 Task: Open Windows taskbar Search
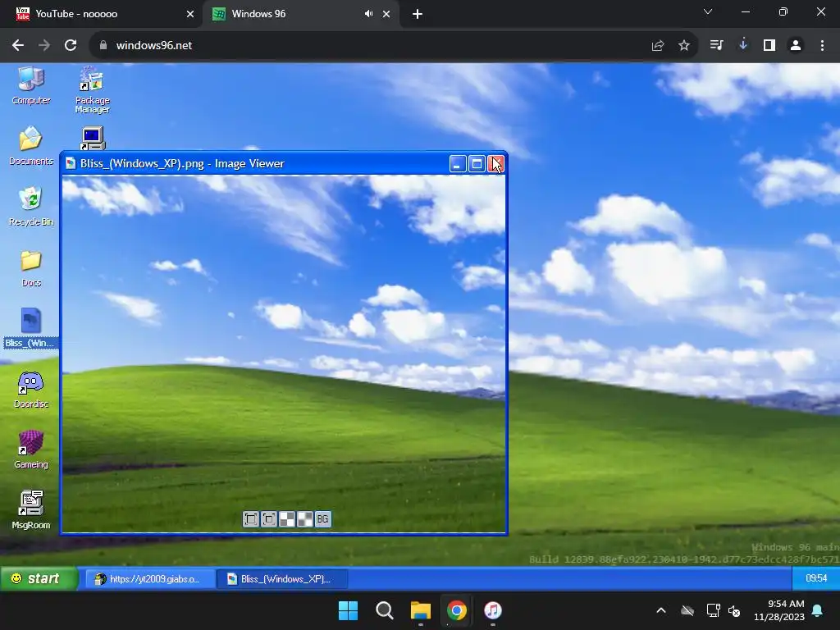385,610
